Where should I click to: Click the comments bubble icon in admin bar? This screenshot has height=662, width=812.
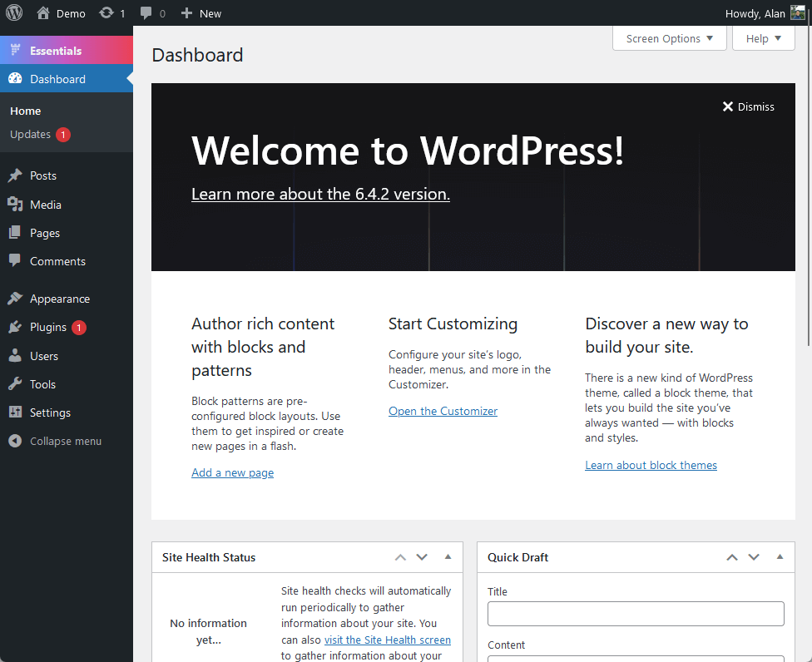(x=148, y=12)
